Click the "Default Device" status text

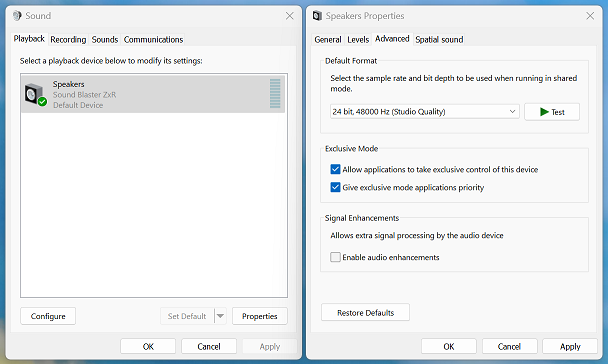click(78, 105)
